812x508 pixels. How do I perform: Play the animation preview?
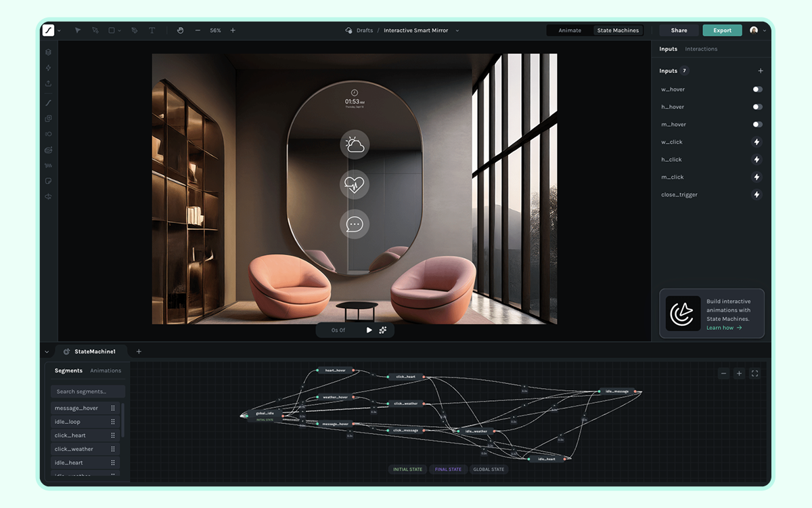(369, 331)
